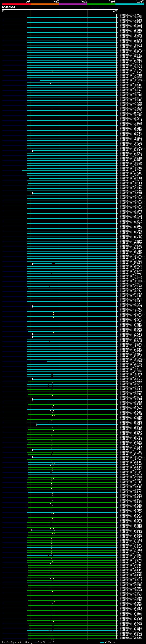Viewport: 146px width, 644px height.
Task: Select UniRef100_B8MRQ2 entry
Action: point(131,85)
